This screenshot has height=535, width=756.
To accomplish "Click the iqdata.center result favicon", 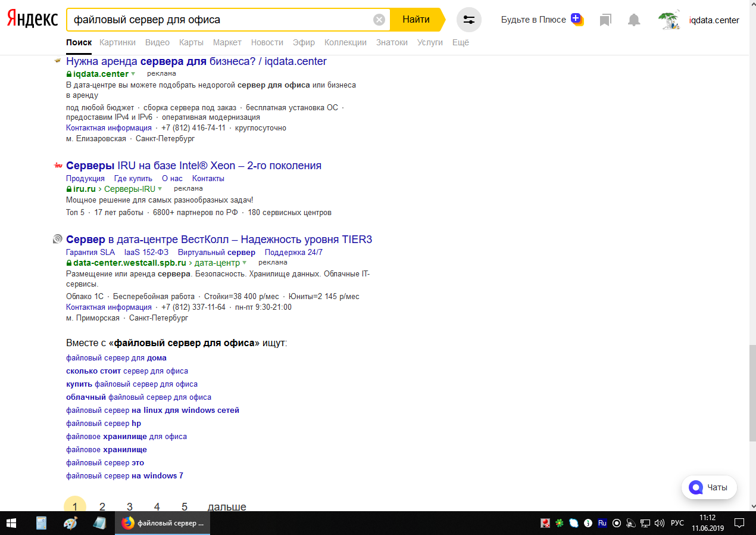I will [x=58, y=61].
